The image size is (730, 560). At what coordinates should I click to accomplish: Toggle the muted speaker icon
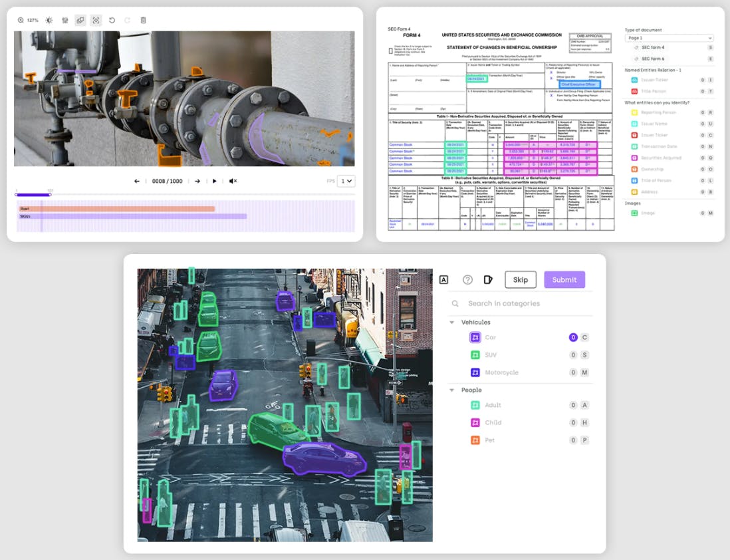click(x=233, y=181)
